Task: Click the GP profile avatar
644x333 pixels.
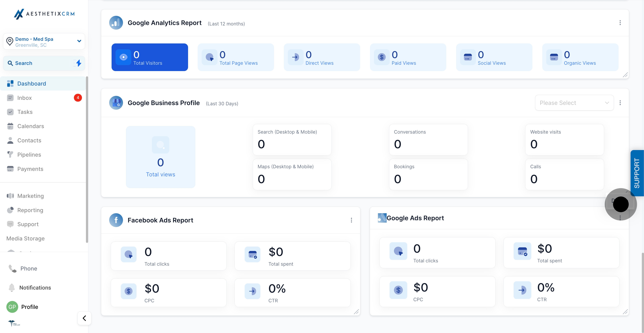Action: 12,307
